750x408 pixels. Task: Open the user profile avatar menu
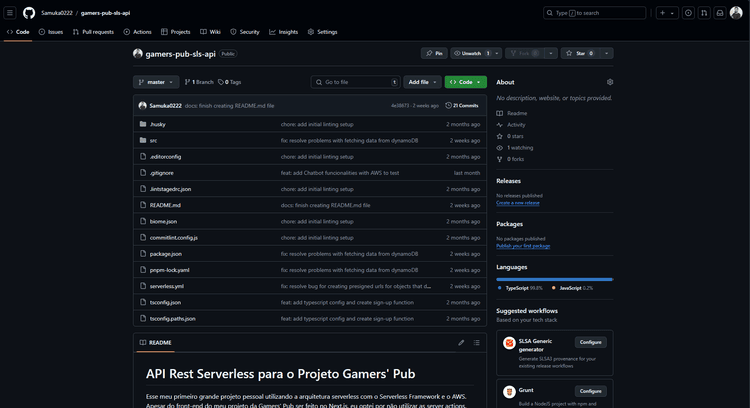tap(736, 13)
